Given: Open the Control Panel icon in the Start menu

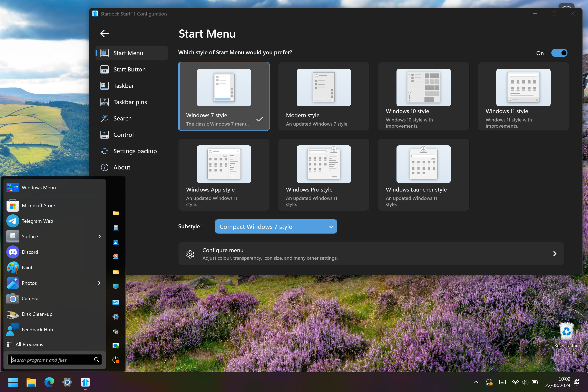Looking at the screenshot, I should coord(116,303).
